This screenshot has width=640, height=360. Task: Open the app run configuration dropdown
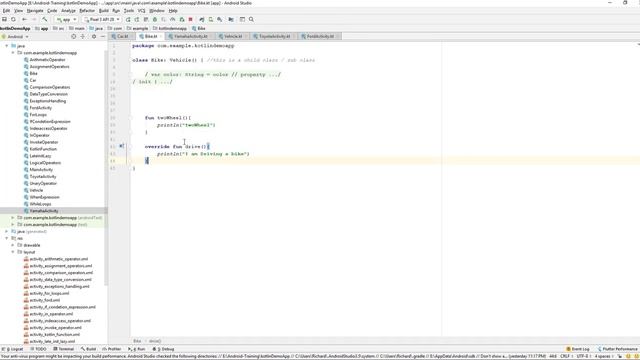[x=67, y=19]
